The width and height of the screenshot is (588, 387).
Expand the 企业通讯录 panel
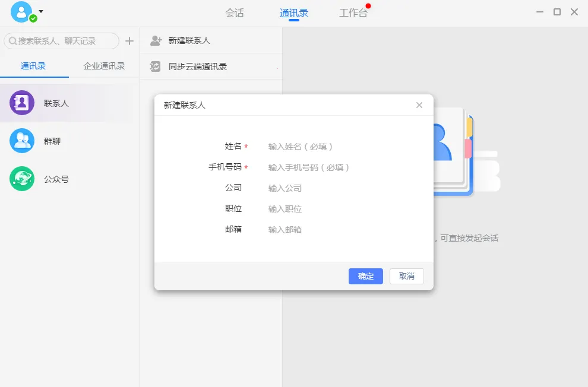[103, 66]
